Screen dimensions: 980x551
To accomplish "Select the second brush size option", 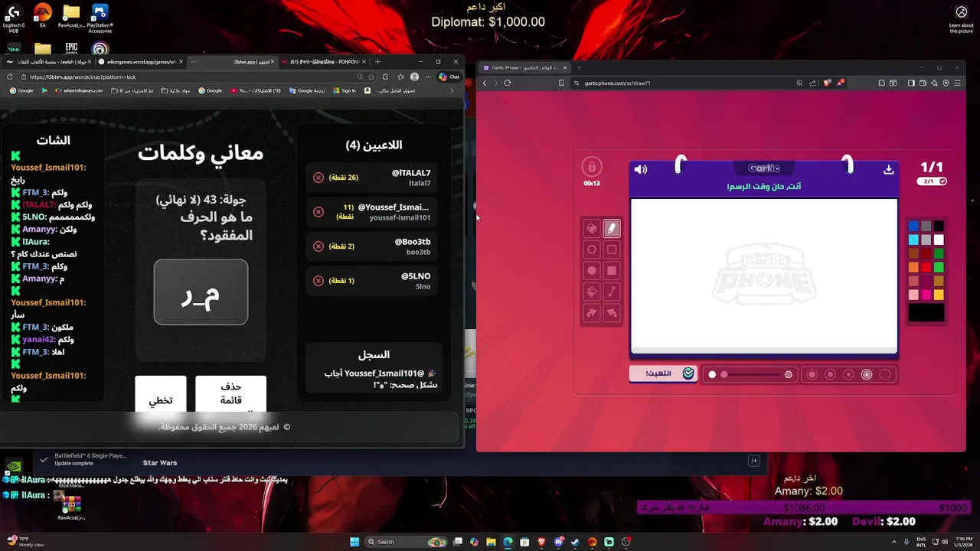I will 830,374.
